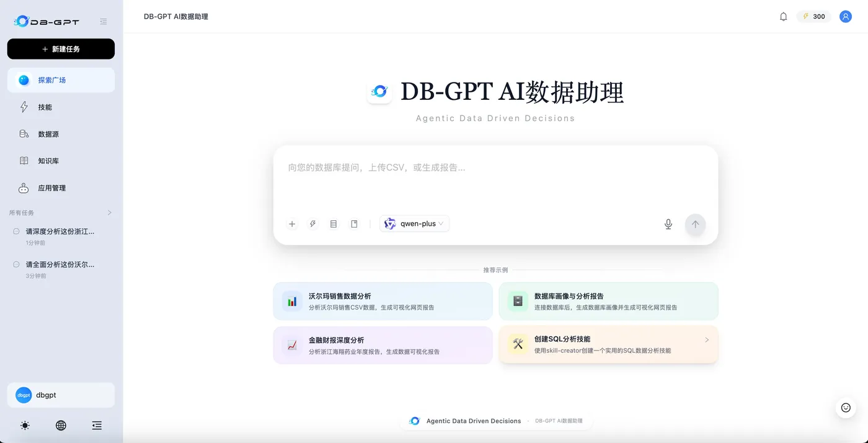
Task: Click the trend chart icon on 金融财报 card
Action: pos(292,345)
